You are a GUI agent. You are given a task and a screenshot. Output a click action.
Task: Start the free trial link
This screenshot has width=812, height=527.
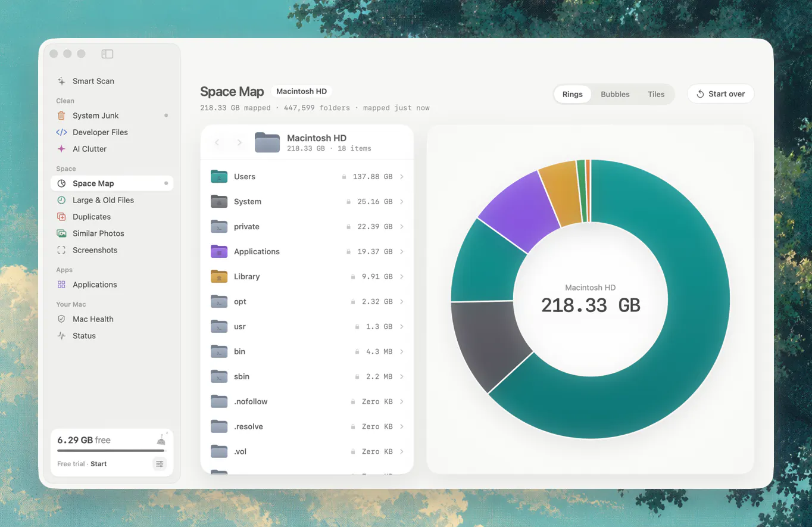point(99,464)
